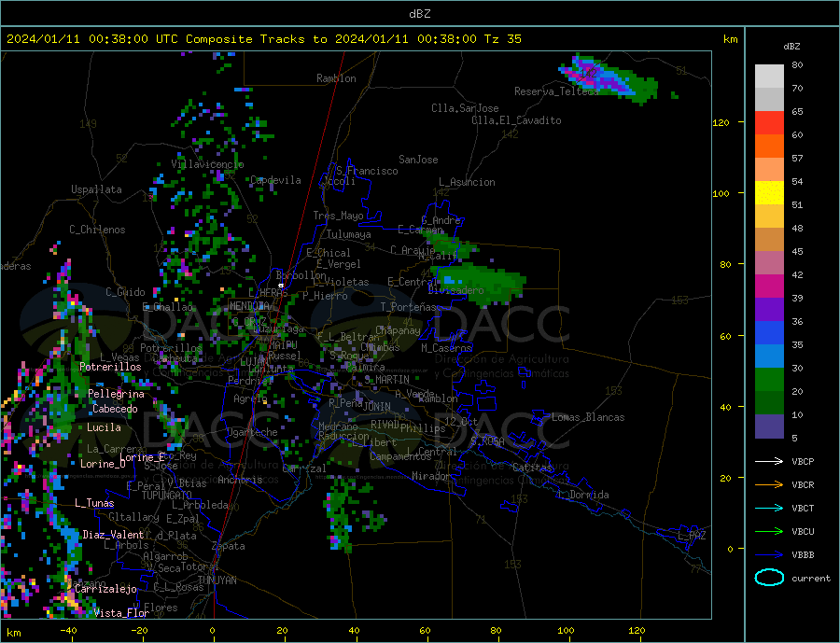Image resolution: width=840 pixels, height=643 pixels.
Task: Click the TUNUYAN map label
Action: pos(217,580)
